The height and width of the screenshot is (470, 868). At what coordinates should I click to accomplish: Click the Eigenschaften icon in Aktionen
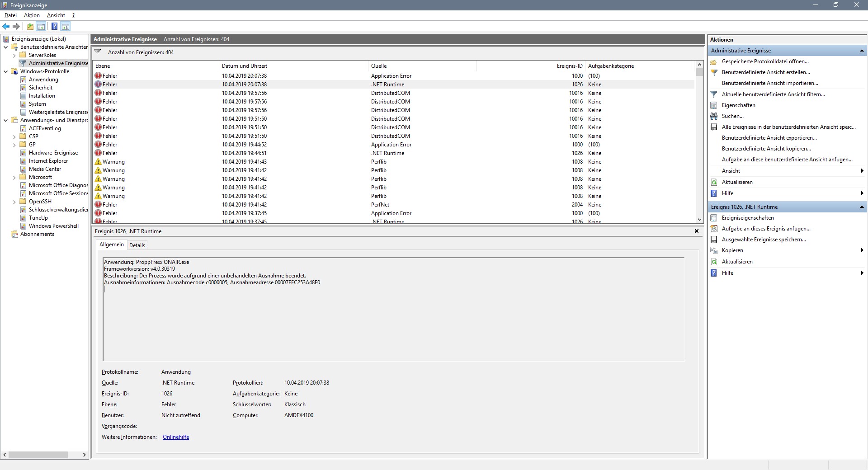tap(714, 105)
